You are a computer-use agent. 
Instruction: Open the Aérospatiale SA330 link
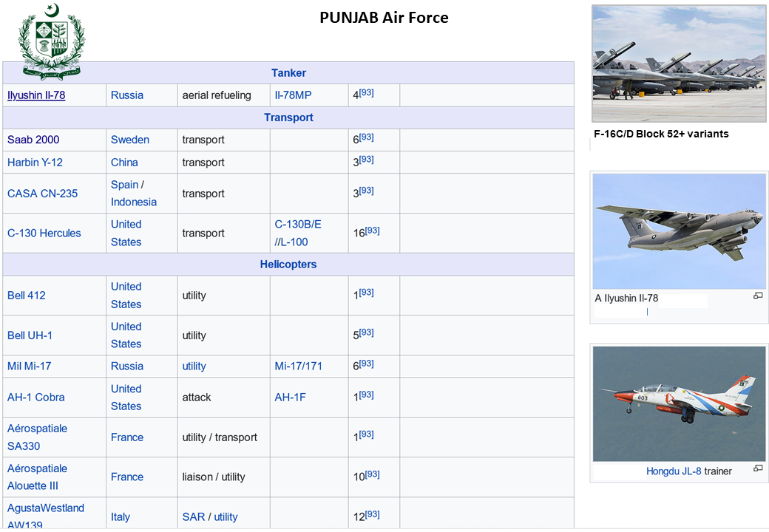click(37, 437)
